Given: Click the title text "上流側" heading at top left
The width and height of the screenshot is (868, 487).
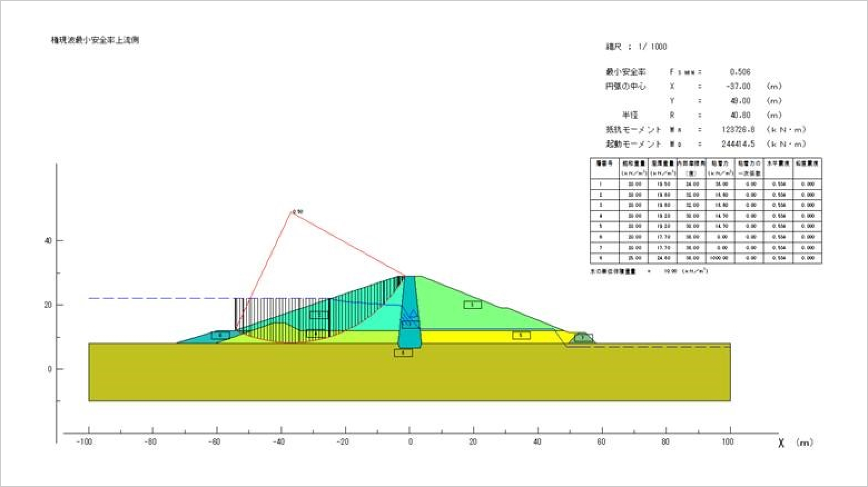Looking at the screenshot, I should click(x=126, y=40).
